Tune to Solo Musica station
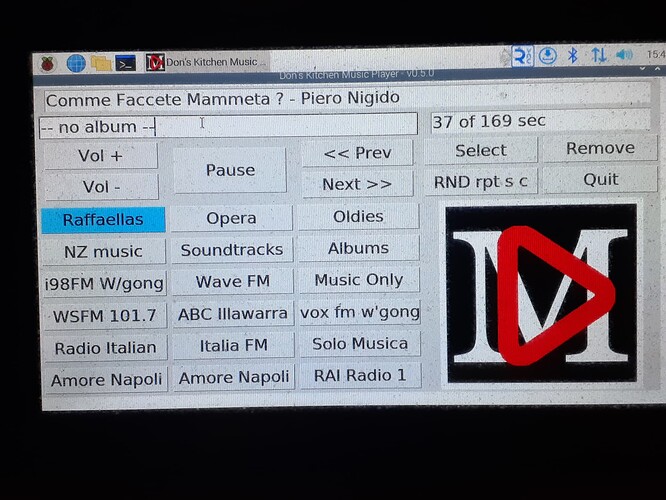This screenshot has width=666, height=500. coord(360,344)
